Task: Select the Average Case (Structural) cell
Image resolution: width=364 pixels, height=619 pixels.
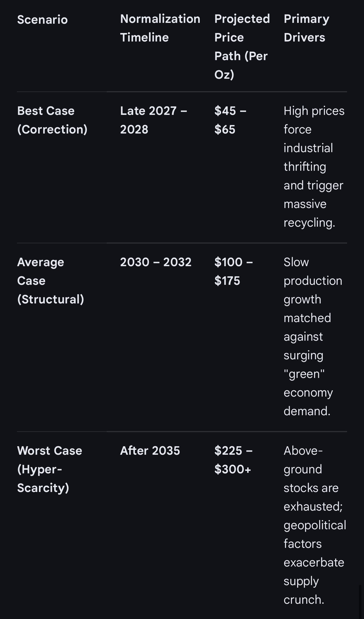Action: [x=50, y=281]
